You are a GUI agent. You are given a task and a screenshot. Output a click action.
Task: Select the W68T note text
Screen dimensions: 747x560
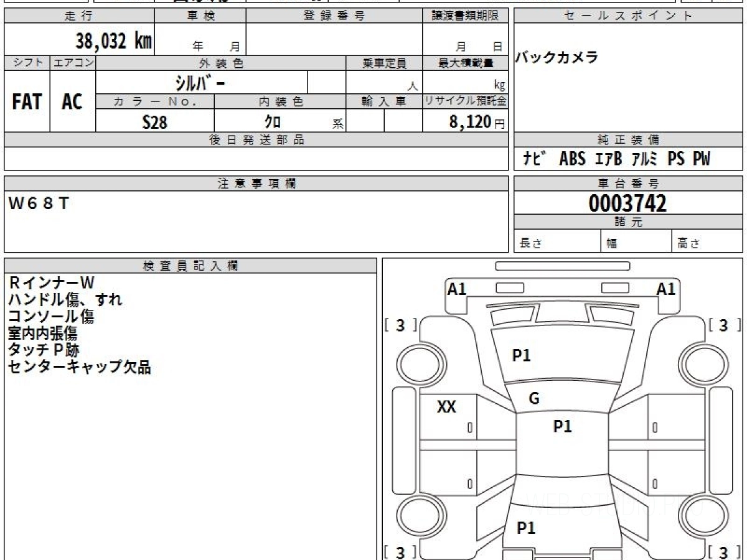tap(39, 203)
